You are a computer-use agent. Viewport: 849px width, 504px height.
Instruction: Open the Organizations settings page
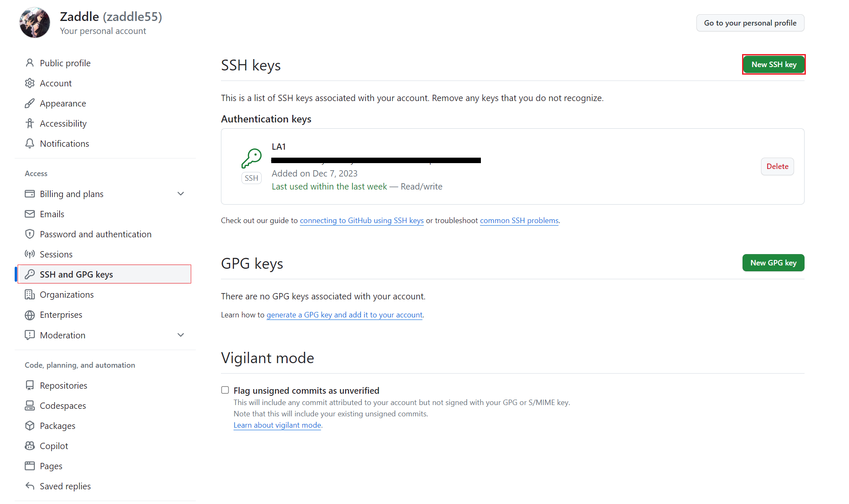point(67,294)
